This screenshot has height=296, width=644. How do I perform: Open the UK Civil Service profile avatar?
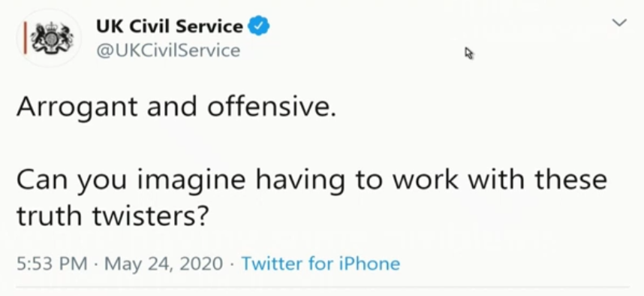[x=49, y=38]
